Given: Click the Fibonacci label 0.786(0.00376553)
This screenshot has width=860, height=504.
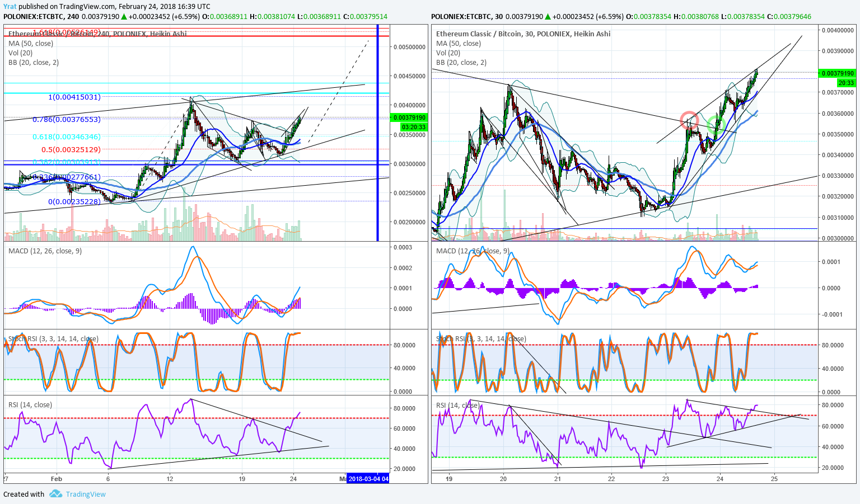Looking at the screenshot, I should click(x=67, y=120).
